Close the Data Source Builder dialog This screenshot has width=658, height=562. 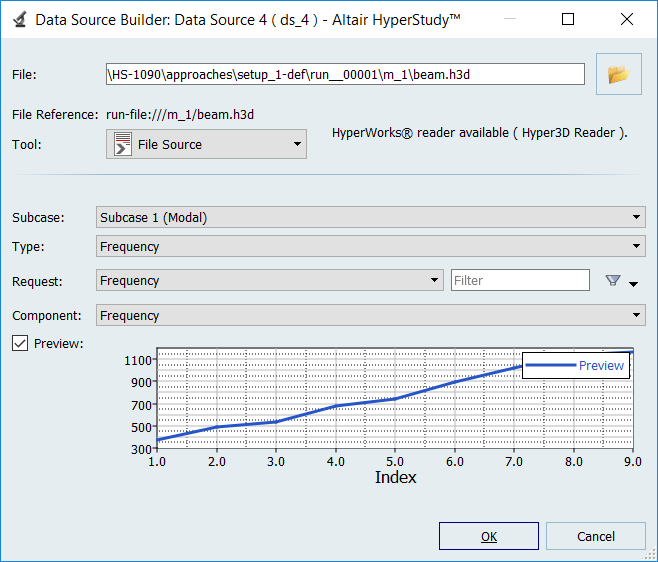[627, 19]
